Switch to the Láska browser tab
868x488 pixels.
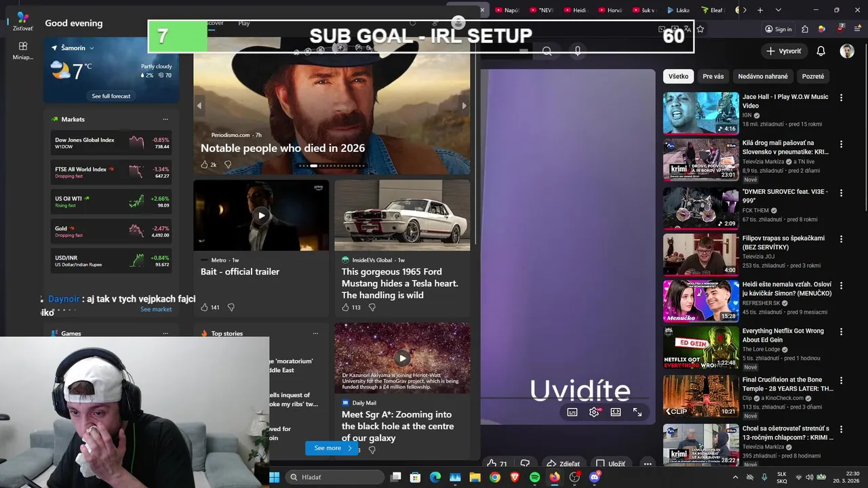pyautogui.click(x=677, y=10)
